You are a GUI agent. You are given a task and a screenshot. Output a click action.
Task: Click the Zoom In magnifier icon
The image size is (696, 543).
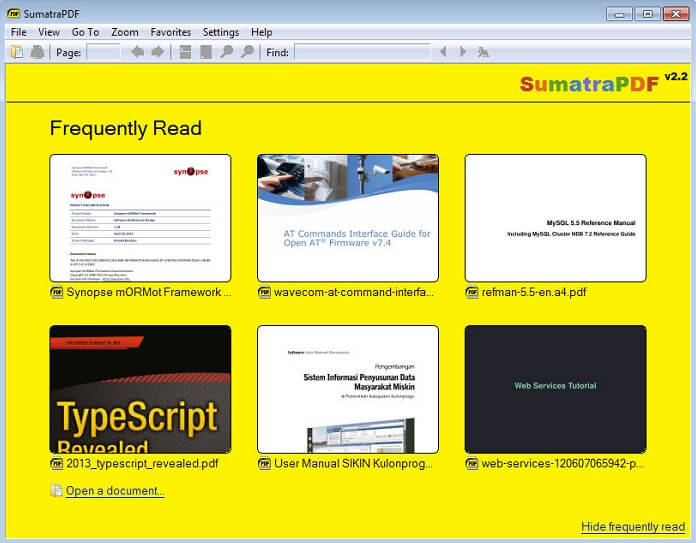point(247,52)
